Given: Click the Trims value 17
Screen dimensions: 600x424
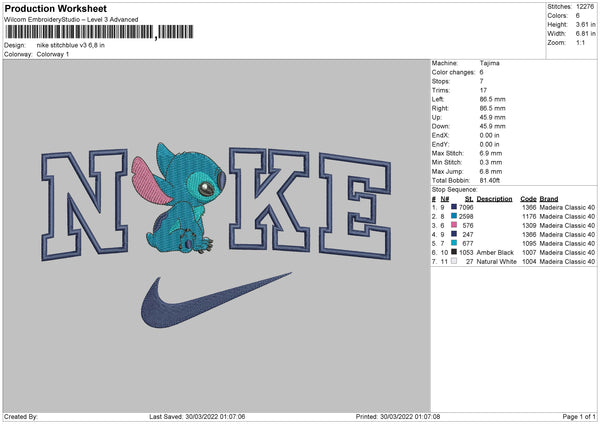Looking at the screenshot, I should click(483, 90).
